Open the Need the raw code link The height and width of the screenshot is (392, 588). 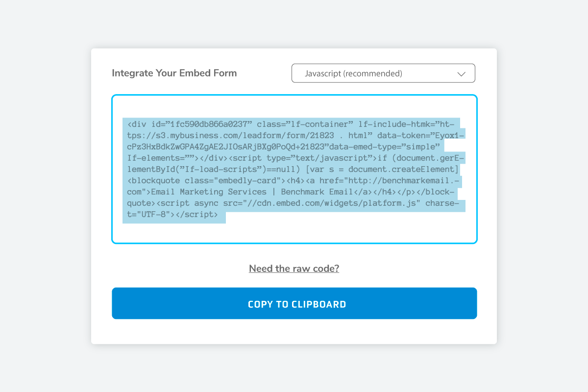(294, 269)
